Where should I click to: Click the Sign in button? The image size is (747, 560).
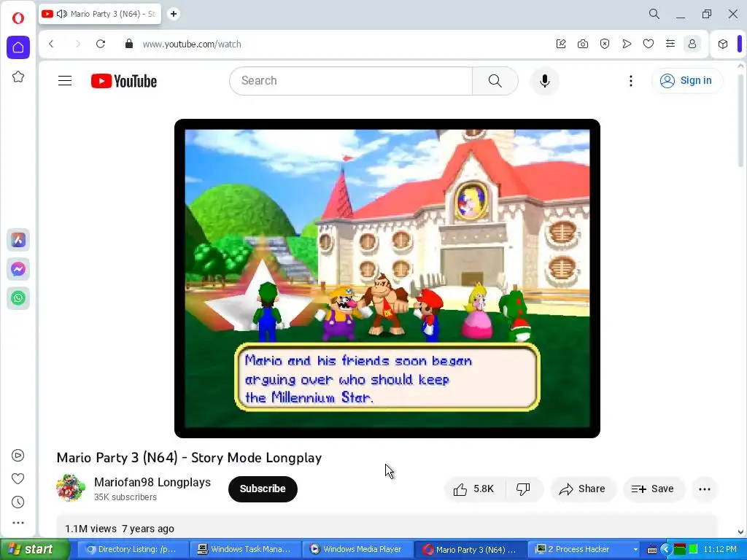click(x=687, y=80)
